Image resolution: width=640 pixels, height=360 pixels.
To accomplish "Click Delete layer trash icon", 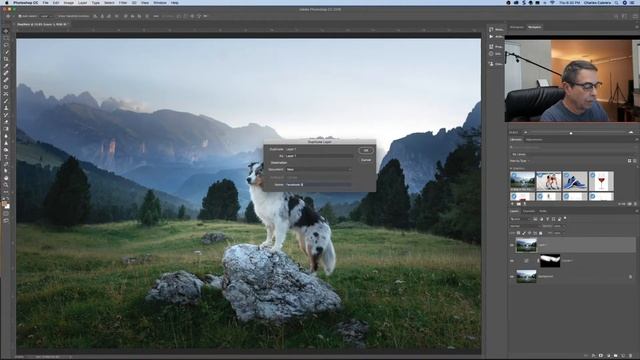I will [x=631, y=356].
